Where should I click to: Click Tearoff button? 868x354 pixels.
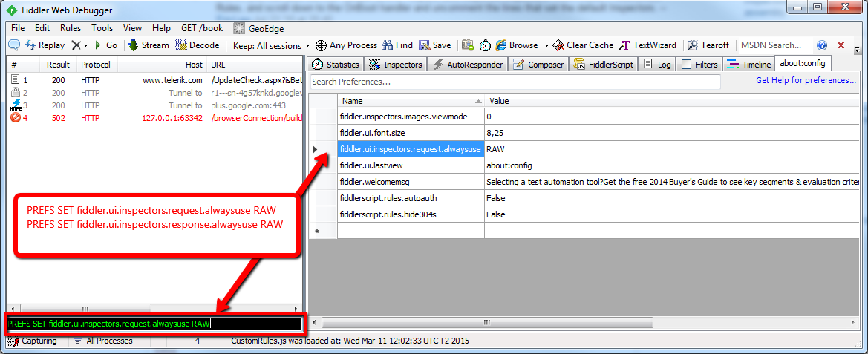tap(708, 45)
